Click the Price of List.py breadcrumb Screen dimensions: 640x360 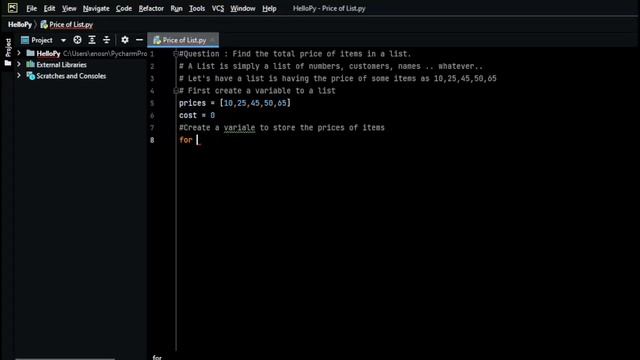click(x=67, y=24)
